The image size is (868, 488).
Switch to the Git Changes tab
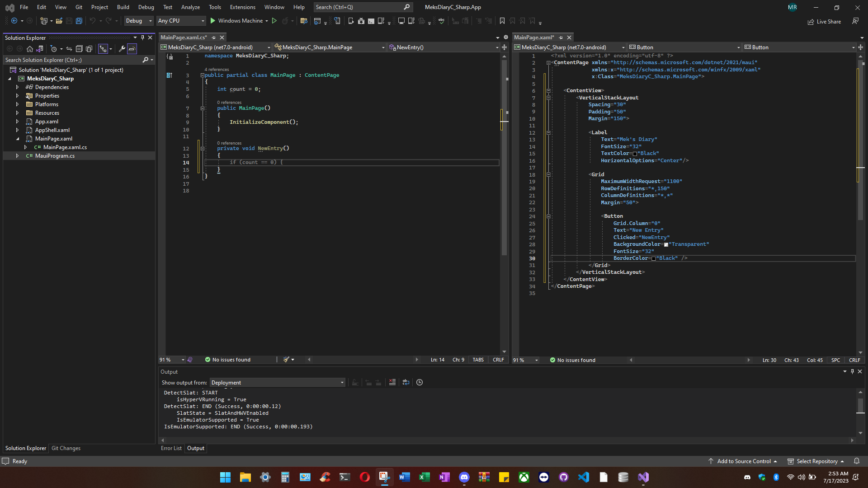pos(66,448)
